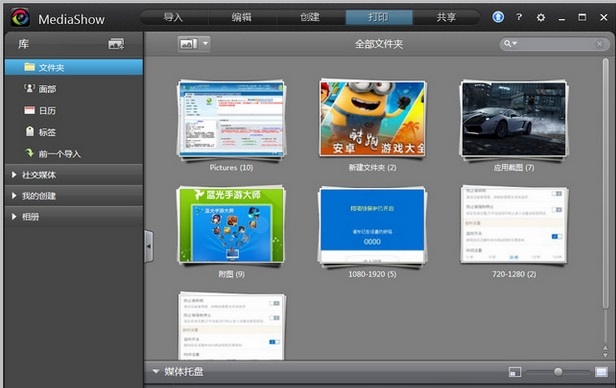
Task: Go to the 共享 (Share) tab
Action: [x=447, y=17]
